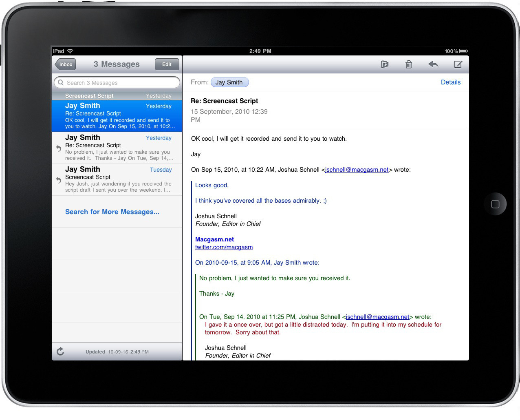Tap the battery indicator icon

(x=463, y=51)
